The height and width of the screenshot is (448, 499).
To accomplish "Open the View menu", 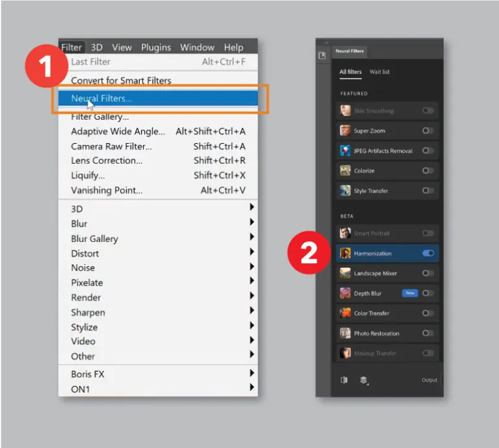I will click(122, 47).
